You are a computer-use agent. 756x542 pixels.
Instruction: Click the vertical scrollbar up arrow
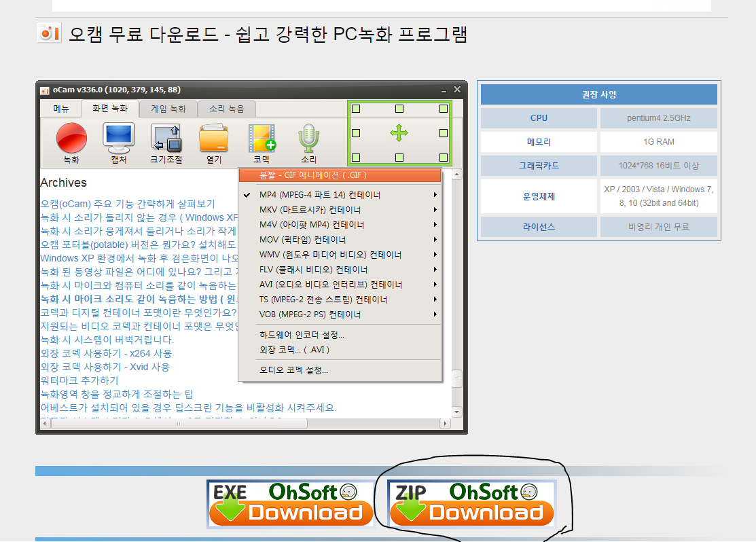point(456,174)
